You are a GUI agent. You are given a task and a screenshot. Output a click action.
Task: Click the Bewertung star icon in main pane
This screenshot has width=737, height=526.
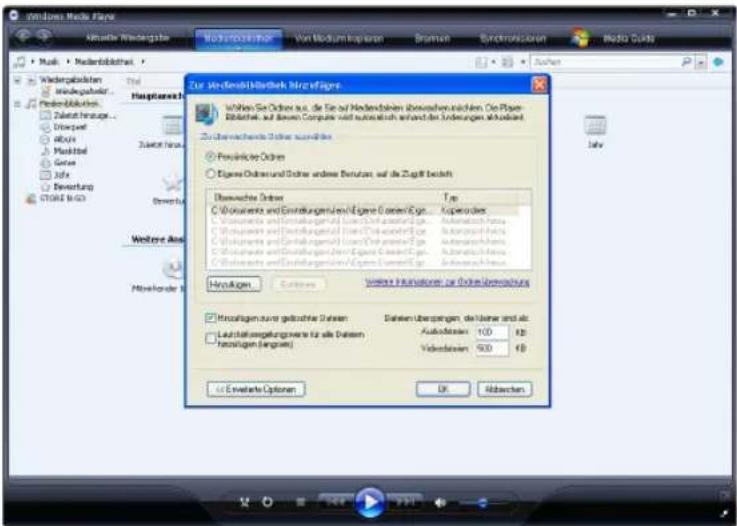173,182
